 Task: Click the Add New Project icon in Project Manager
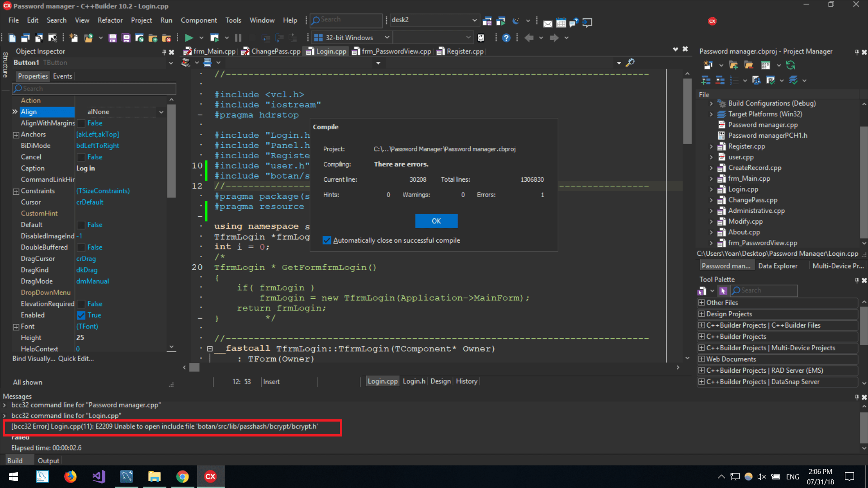[734, 65]
